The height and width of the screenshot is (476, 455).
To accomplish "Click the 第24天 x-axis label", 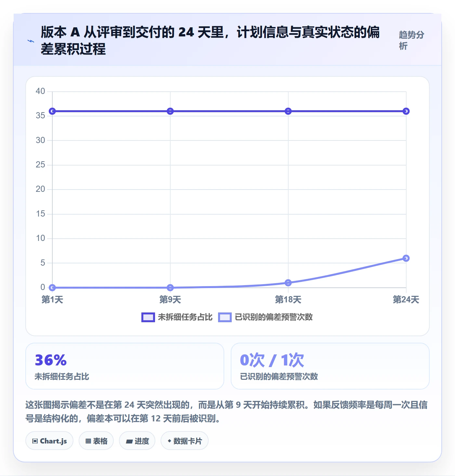I will point(406,299).
